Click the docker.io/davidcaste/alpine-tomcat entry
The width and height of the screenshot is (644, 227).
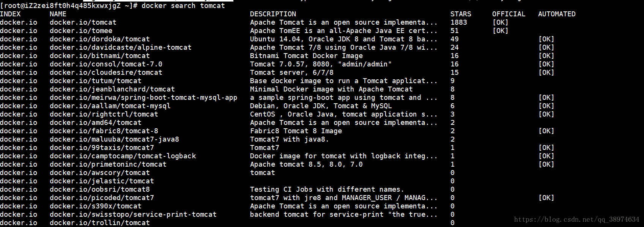point(120,47)
